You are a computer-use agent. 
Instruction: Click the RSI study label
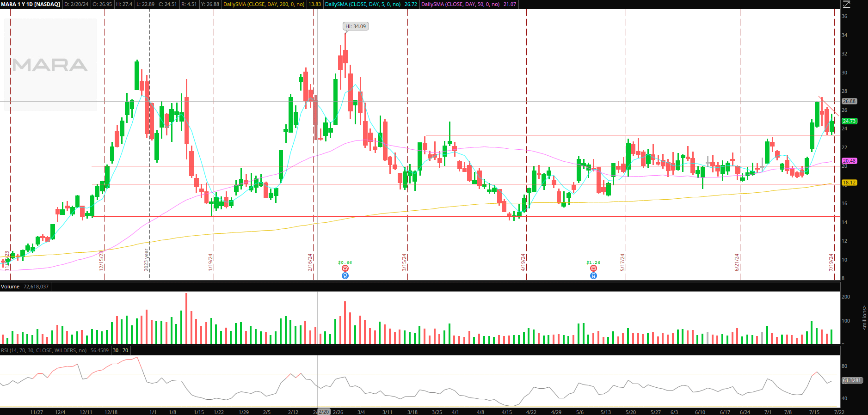(44, 350)
